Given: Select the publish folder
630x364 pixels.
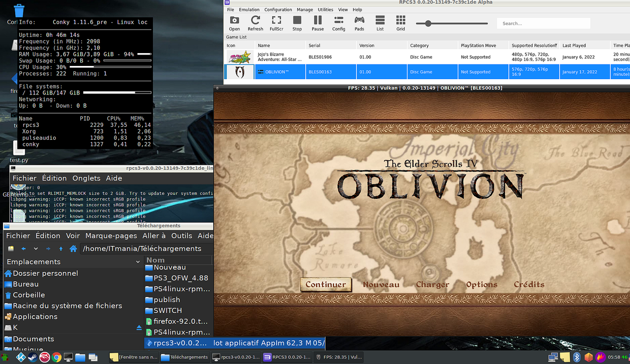Looking at the screenshot, I should click(163, 300).
